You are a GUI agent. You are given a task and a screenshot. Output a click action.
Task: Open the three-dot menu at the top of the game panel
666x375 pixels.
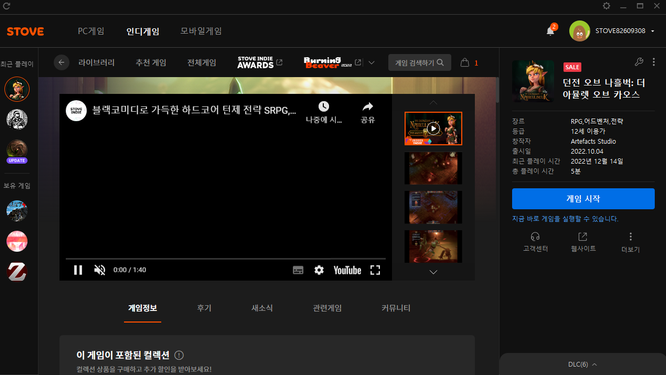(653, 62)
